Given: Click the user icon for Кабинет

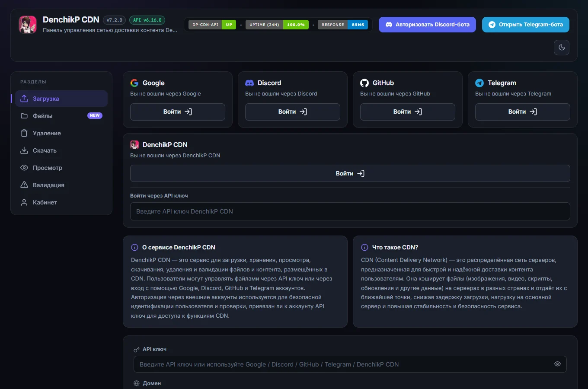Looking at the screenshot, I should tap(24, 202).
